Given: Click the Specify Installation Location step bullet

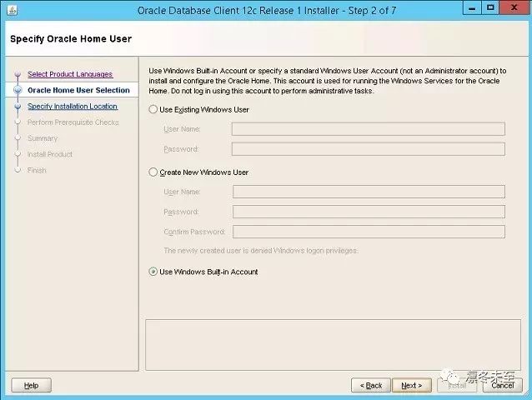Looking at the screenshot, I should pos(18,106).
